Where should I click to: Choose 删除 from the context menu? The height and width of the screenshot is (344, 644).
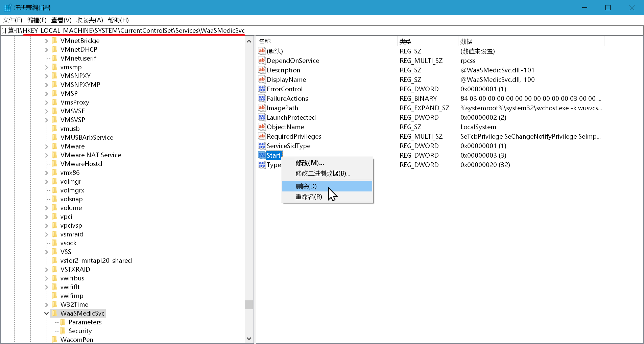pos(307,186)
